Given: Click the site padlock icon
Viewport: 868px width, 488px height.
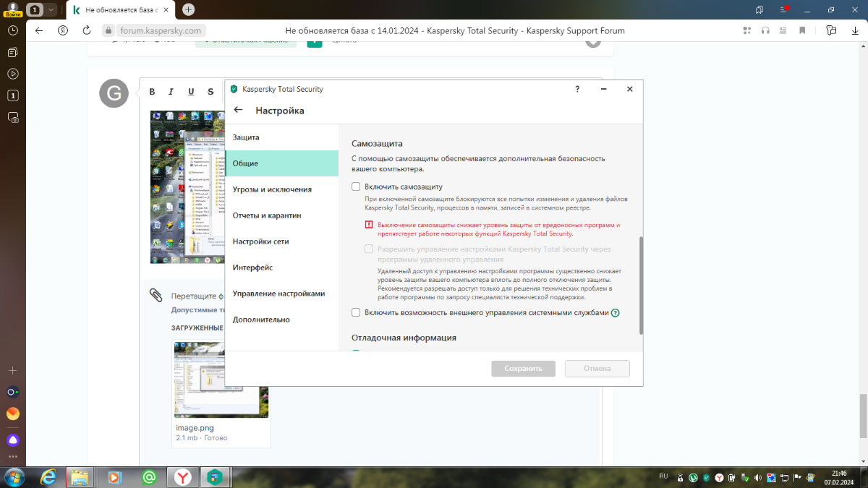Looking at the screenshot, I should pyautogui.click(x=109, y=30).
